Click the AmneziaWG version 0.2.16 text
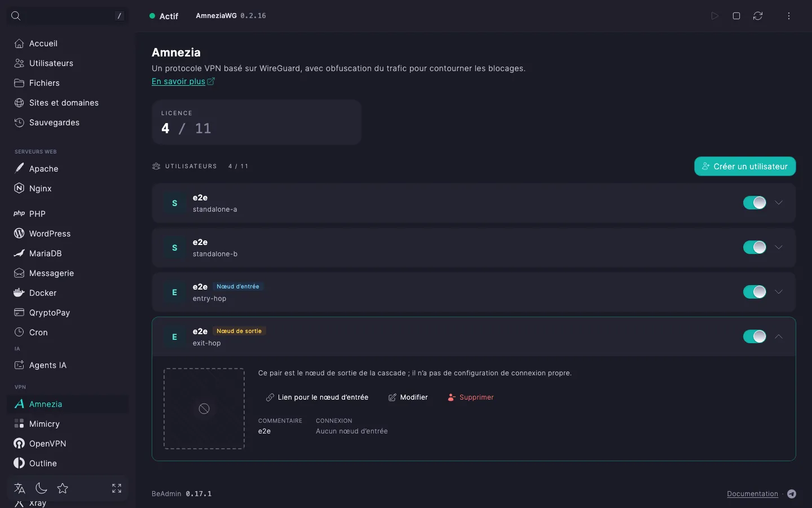812x508 pixels. [231, 16]
